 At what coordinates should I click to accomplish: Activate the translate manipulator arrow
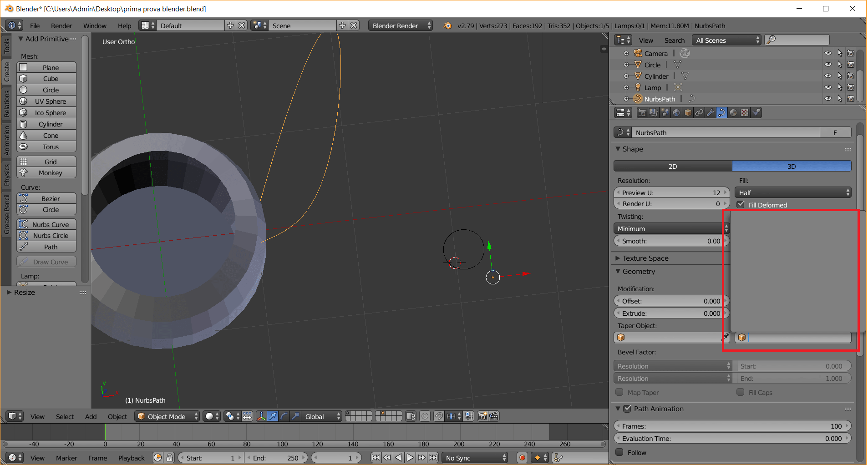[x=273, y=416]
